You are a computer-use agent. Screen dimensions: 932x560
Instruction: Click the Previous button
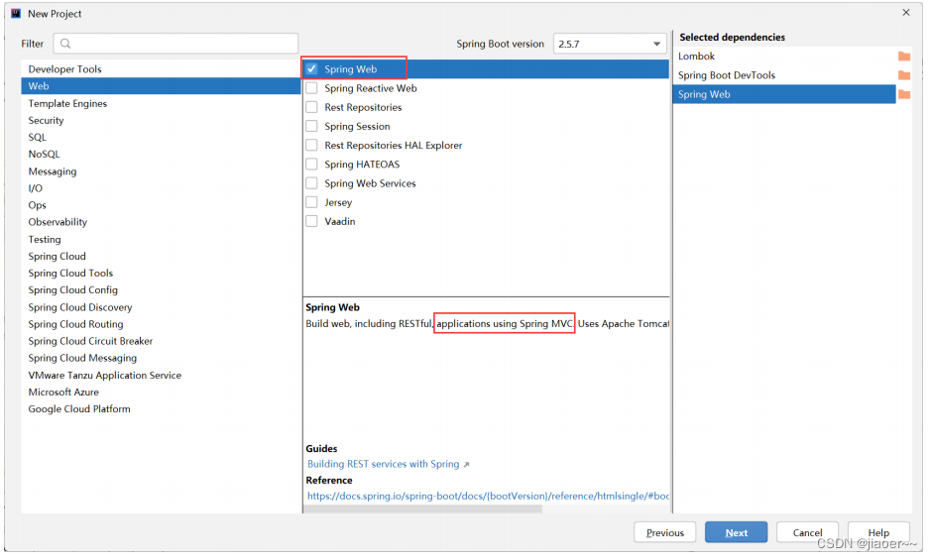click(664, 532)
